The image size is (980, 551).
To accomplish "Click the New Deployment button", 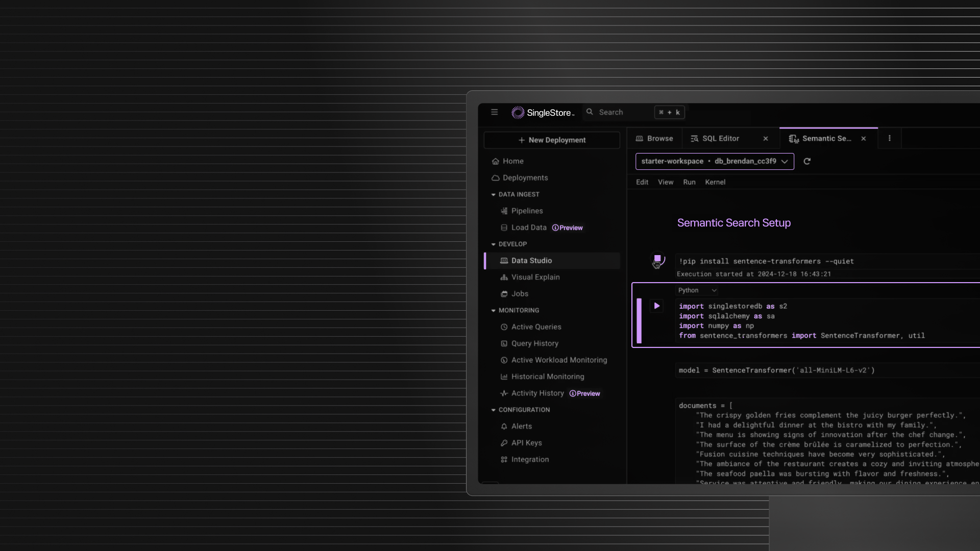I will point(552,140).
